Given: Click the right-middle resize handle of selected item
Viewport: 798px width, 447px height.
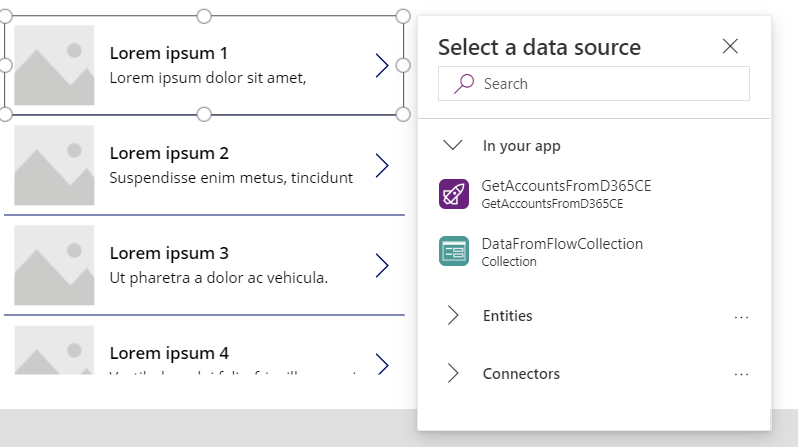Looking at the screenshot, I should click(x=403, y=65).
